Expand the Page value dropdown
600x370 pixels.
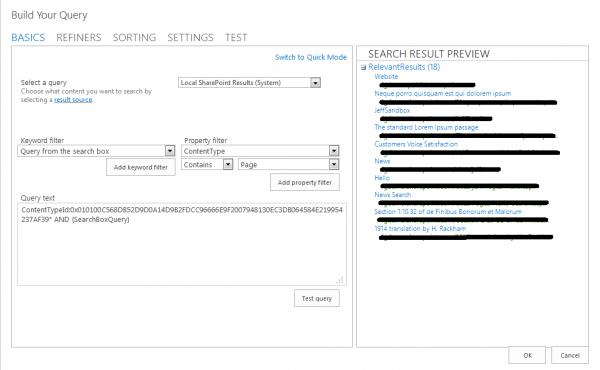334,165
